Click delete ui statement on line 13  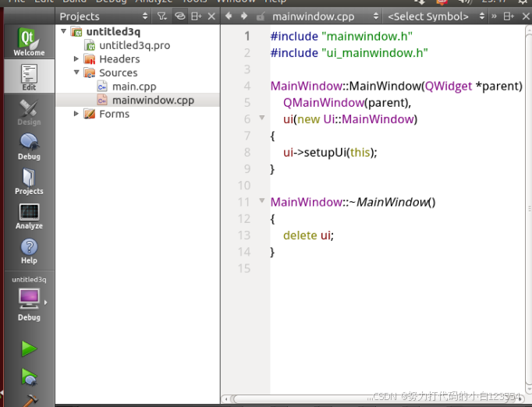pos(308,235)
